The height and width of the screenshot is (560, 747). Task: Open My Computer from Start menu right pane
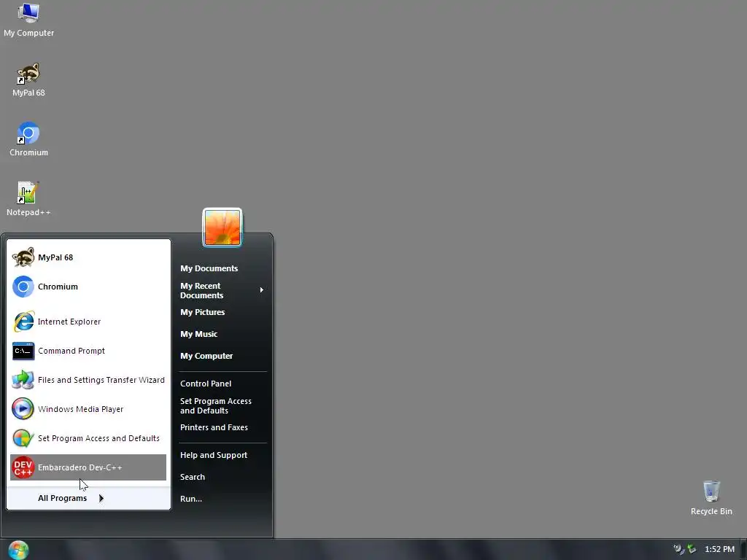click(206, 356)
